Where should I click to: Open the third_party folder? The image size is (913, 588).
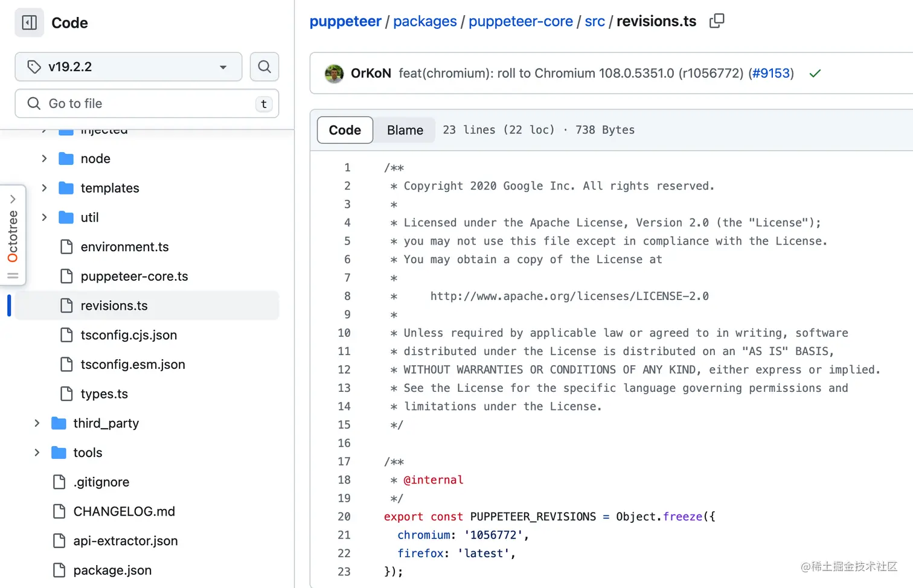[x=106, y=423]
